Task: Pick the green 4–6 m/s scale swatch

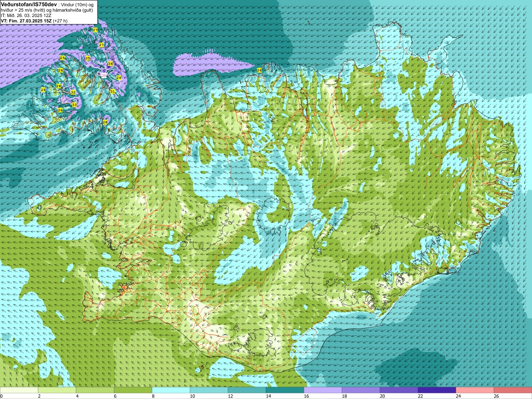Action: coord(95,390)
